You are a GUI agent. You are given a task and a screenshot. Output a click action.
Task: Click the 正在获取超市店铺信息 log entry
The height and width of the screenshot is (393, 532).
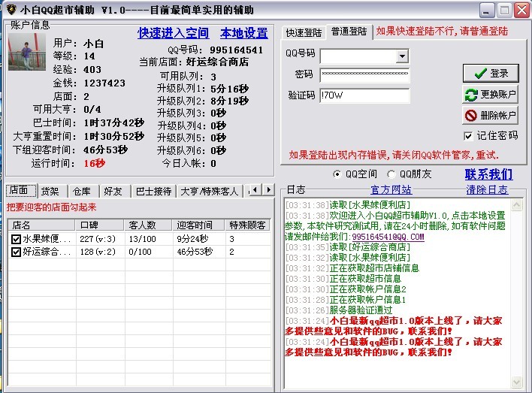point(374,268)
